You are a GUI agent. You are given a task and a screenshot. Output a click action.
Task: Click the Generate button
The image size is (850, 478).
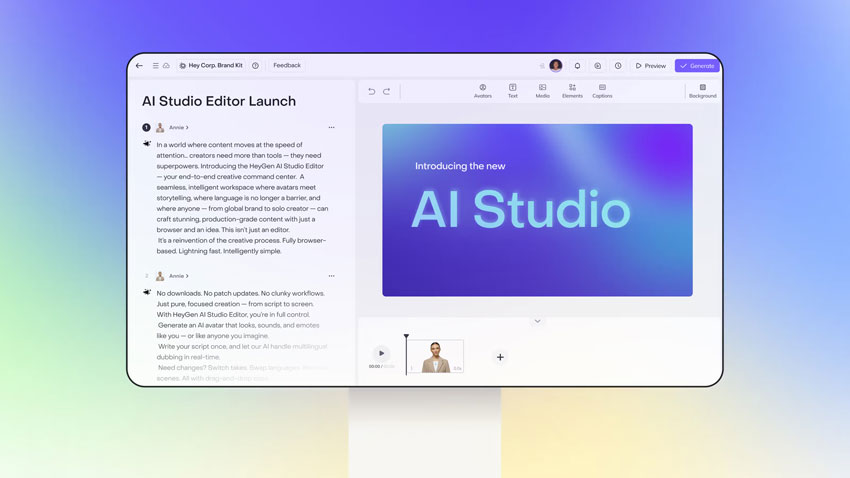coord(697,66)
